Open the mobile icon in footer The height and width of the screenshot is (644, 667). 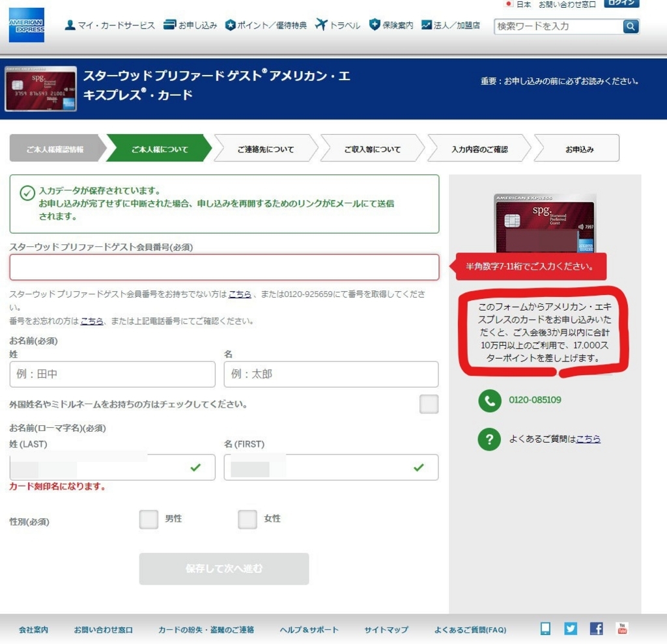click(545, 628)
